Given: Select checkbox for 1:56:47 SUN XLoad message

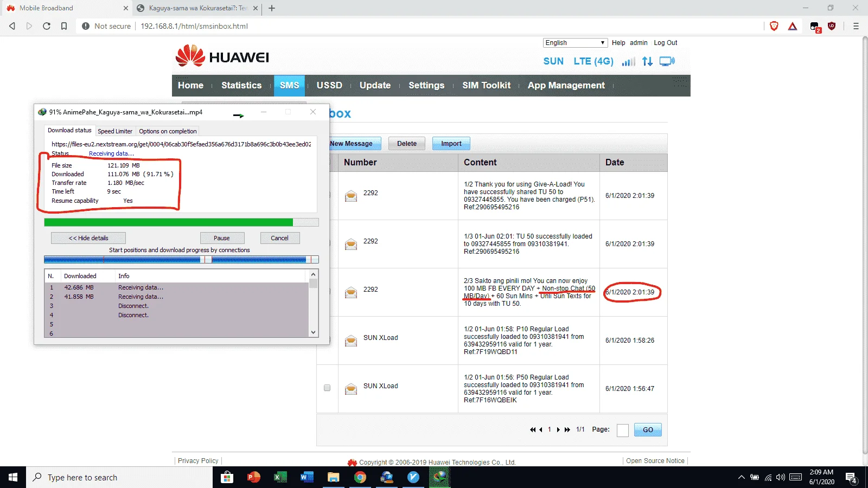Looking at the screenshot, I should pos(327,388).
